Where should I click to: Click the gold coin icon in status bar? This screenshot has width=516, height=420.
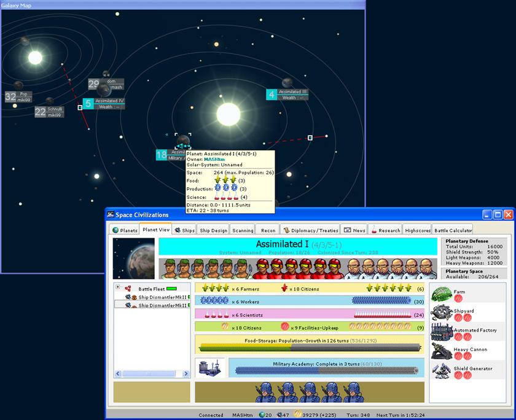[297, 414]
